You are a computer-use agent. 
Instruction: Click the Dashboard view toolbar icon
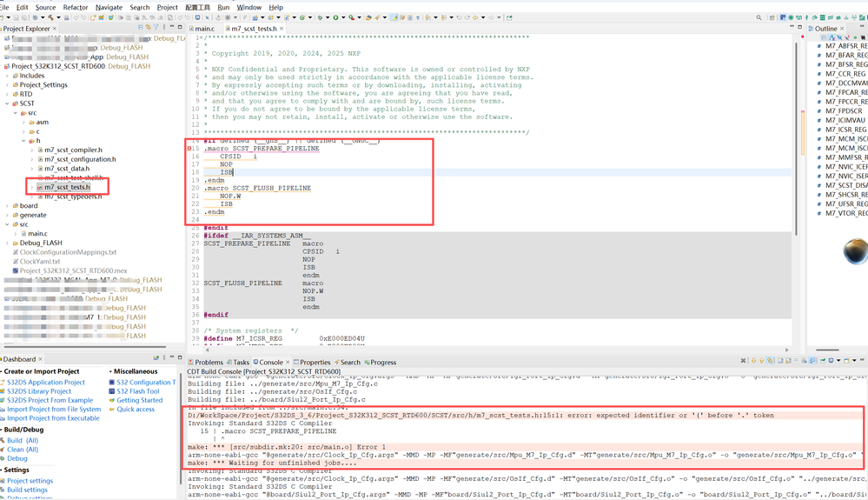pos(156,357)
